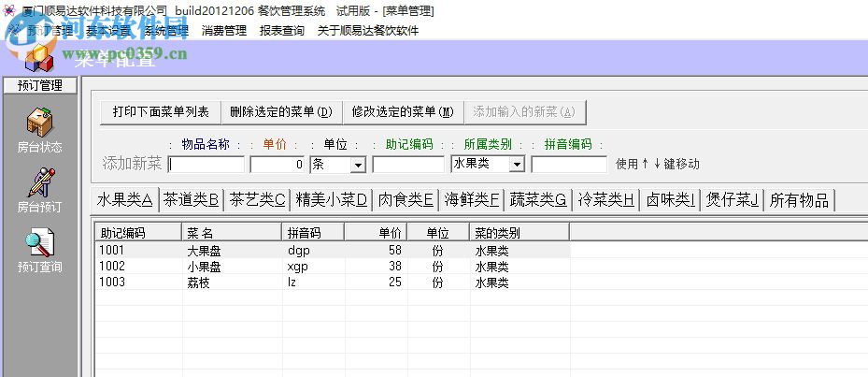Switch to the 肉食类E tab
The height and width of the screenshot is (377, 868).
click(x=406, y=200)
